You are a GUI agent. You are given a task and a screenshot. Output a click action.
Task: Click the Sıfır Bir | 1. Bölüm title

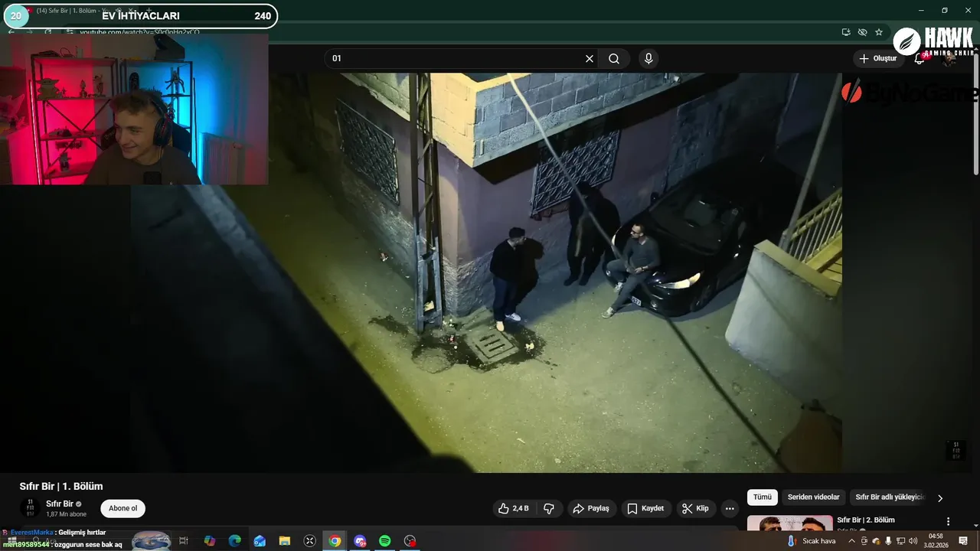[61, 486]
